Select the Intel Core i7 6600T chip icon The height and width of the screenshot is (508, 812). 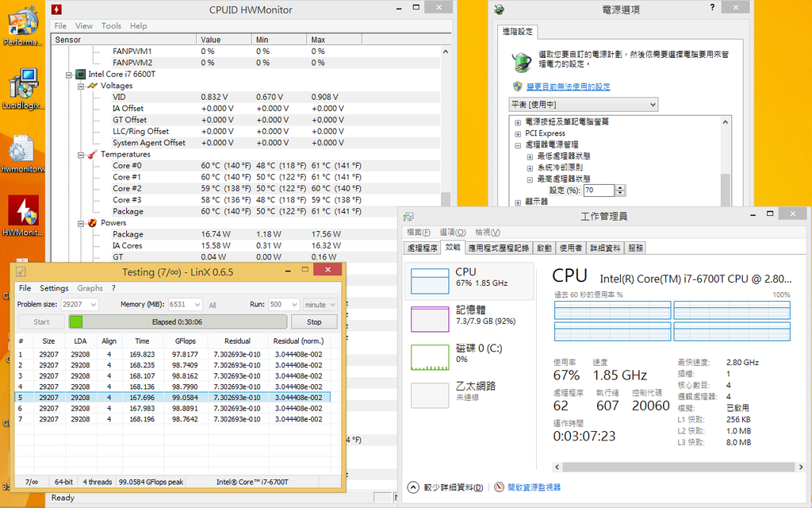80,74
